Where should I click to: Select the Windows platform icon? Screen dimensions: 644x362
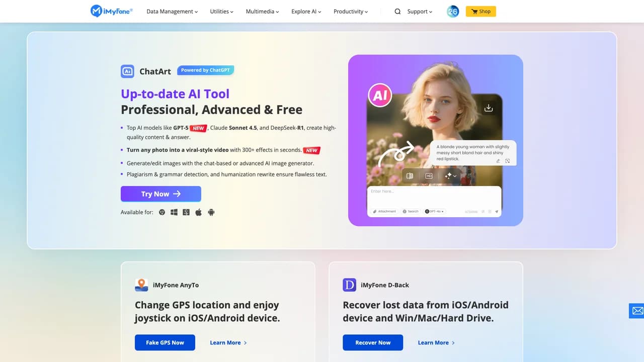point(174,212)
